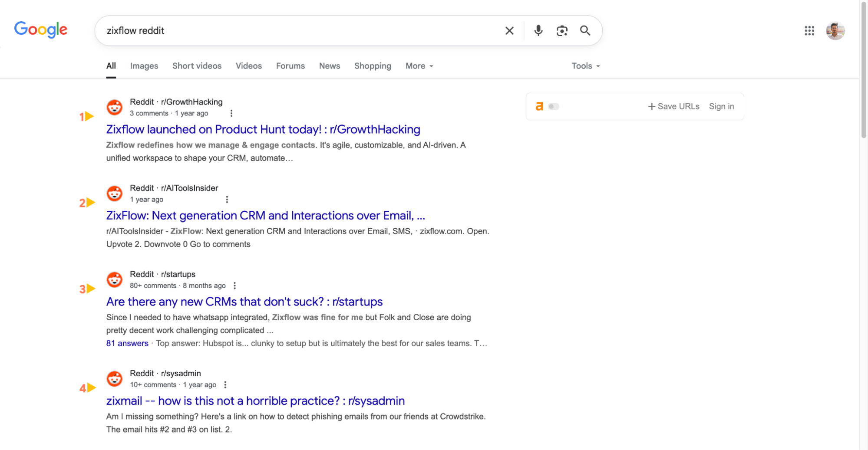Viewport: 868px width, 450px height.
Task: Open Google Lens image search
Action: (562, 30)
